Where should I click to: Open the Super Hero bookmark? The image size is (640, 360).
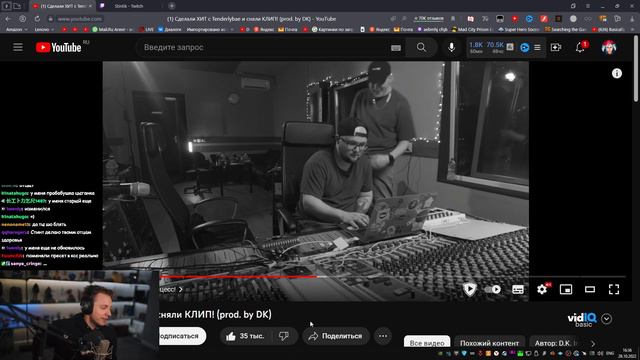pyautogui.click(x=518, y=29)
